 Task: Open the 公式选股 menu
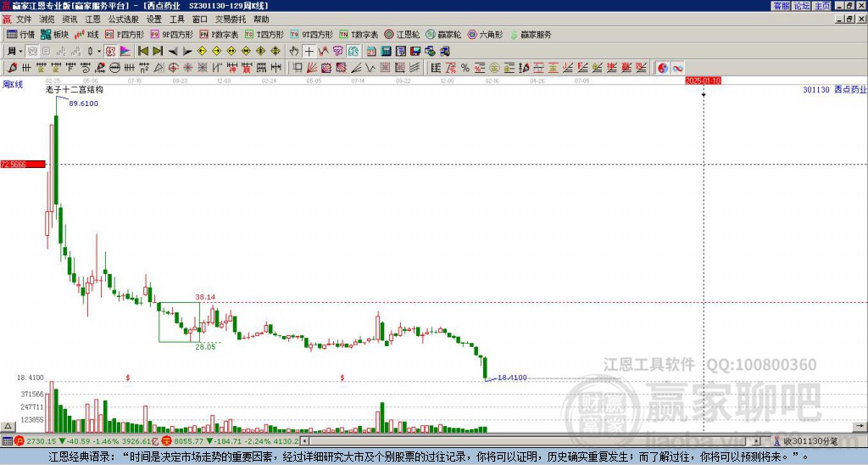123,20
